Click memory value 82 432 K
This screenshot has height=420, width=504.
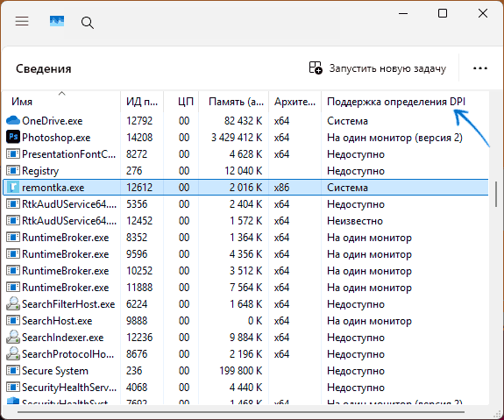(243, 121)
